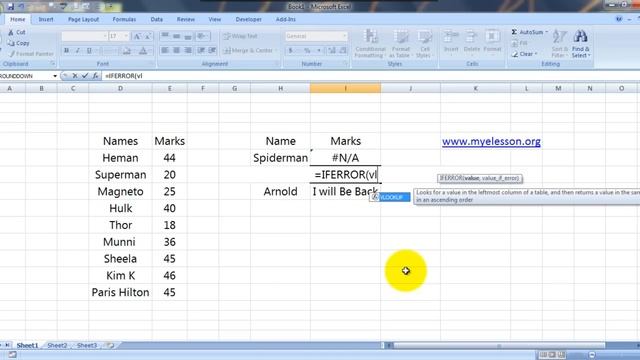Open Format as Table gallery
The image size is (640, 360).
pyautogui.click(x=400, y=44)
